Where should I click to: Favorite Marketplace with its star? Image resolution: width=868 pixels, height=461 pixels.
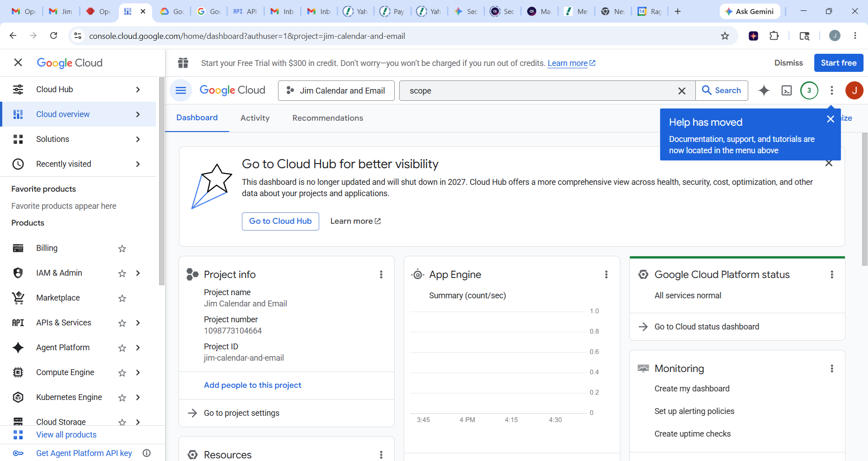[x=122, y=298]
